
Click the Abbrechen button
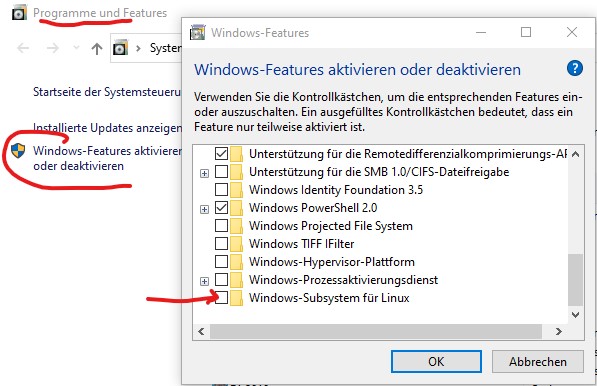pos(538,361)
